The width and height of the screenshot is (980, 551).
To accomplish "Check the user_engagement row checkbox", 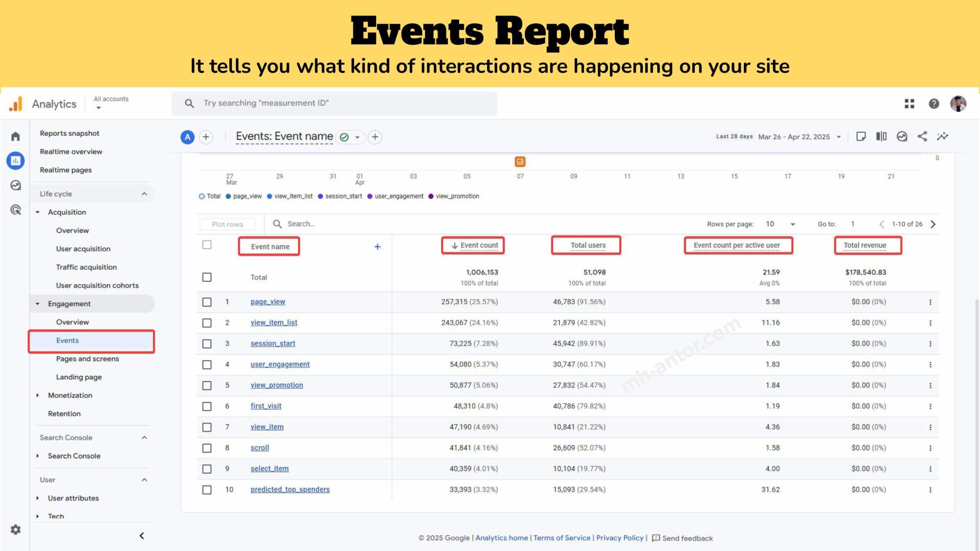I will (x=207, y=365).
